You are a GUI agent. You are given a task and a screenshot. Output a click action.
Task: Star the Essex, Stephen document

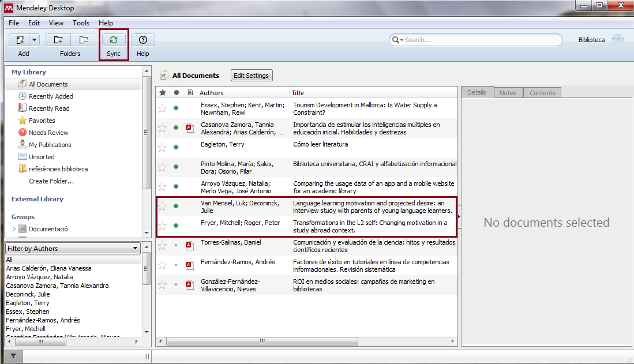click(162, 108)
